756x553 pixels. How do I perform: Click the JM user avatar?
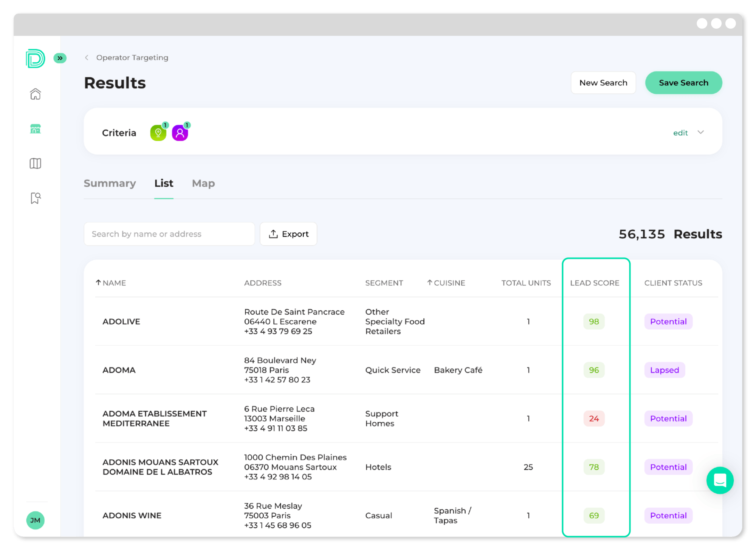(x=35, y=521)
